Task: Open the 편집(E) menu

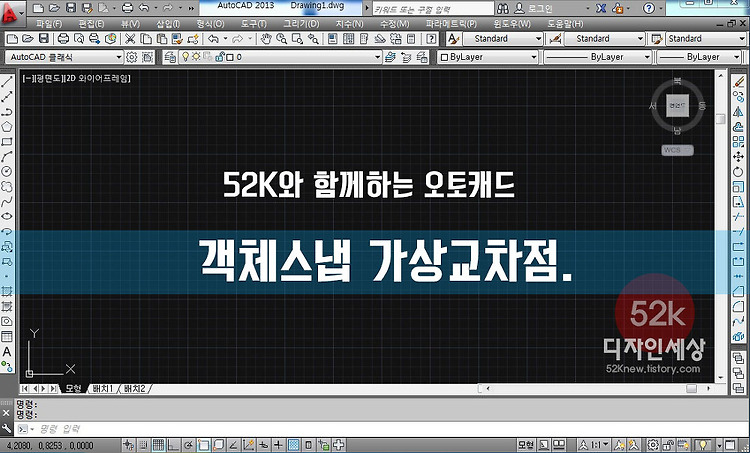Action: pyautogui.click(x=91, y=23)
